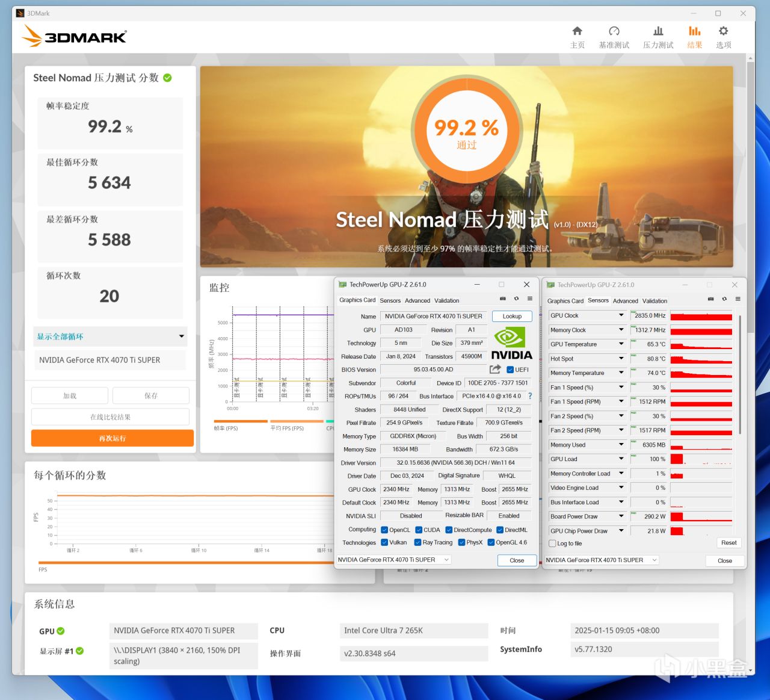Open the Board Power Draw sensor dropdown arrow
Screen dimensions: 770x700
click(x=621, y=516)
